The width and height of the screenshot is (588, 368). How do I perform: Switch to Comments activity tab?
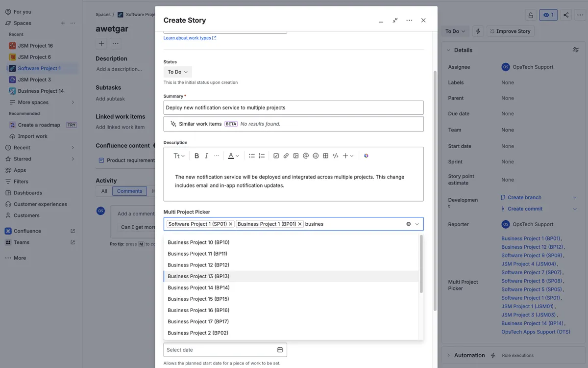click(x=129, y=191)
